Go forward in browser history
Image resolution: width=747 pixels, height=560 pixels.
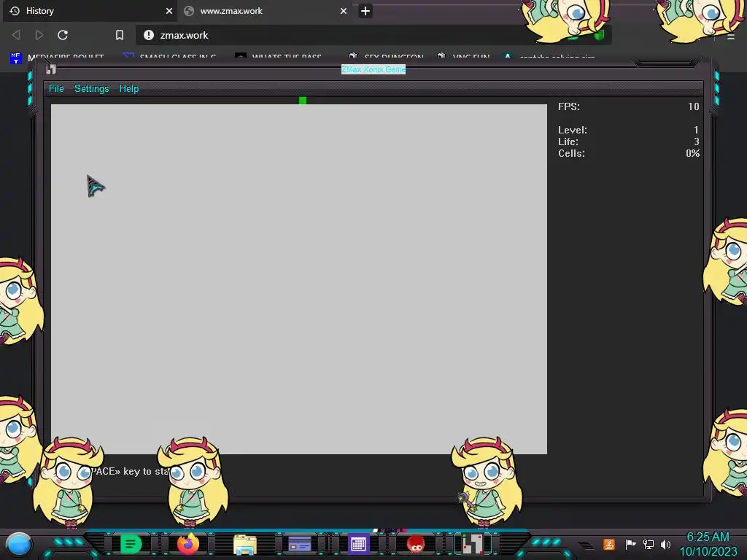click(x=39, y=35)
